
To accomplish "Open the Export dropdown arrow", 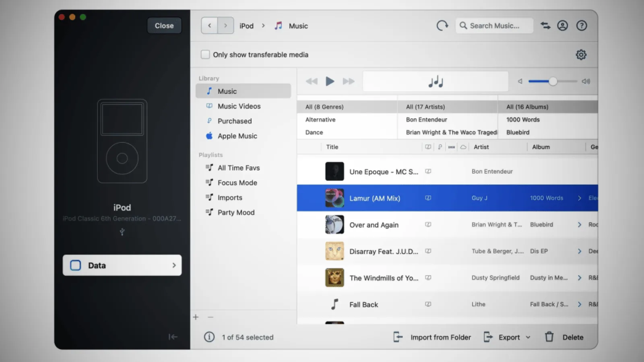I will point(528,337).
